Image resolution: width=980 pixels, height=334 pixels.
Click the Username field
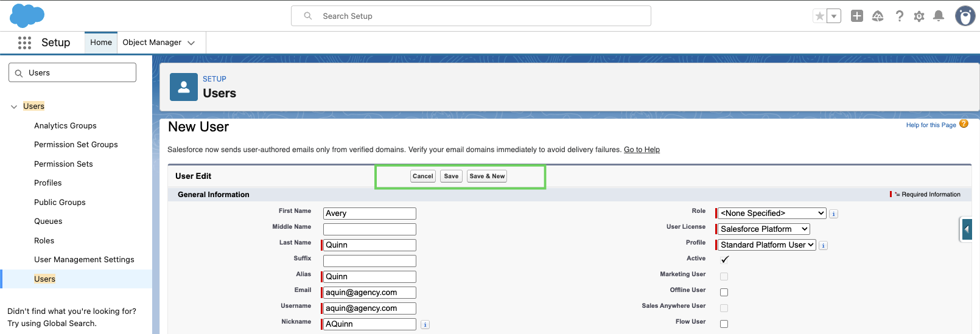click(x=369, y=308)
